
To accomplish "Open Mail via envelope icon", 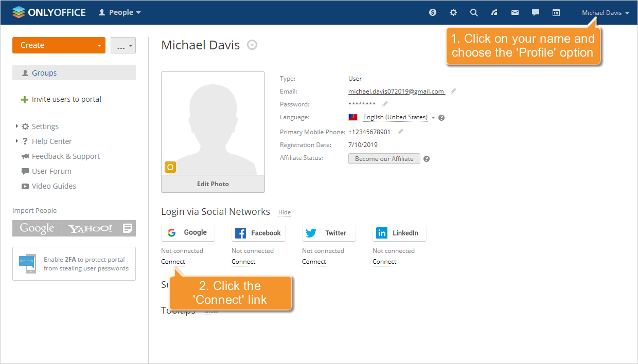I will pos(515,12).
